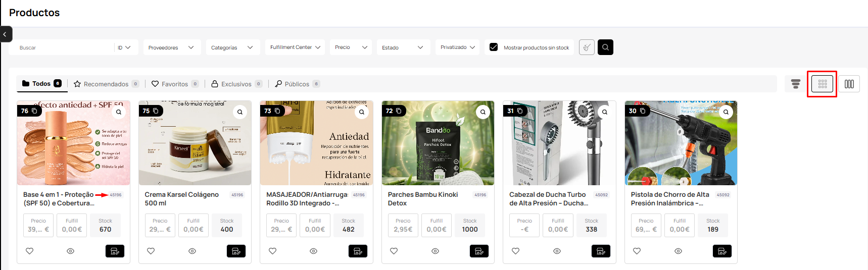
Task: Collapse the sidebar with the left chevron
Action: click(5, 35)
